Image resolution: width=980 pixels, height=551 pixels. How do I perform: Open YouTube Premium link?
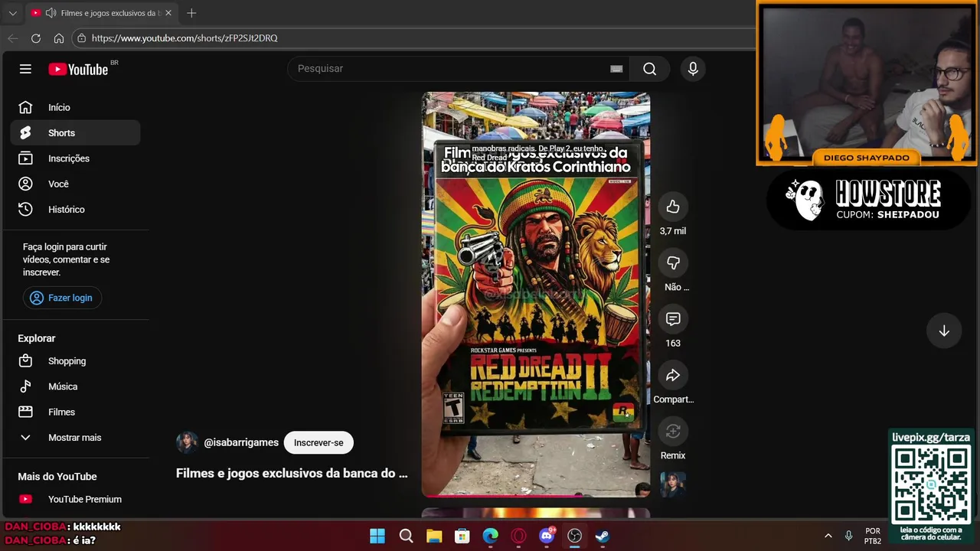[75, 499]
